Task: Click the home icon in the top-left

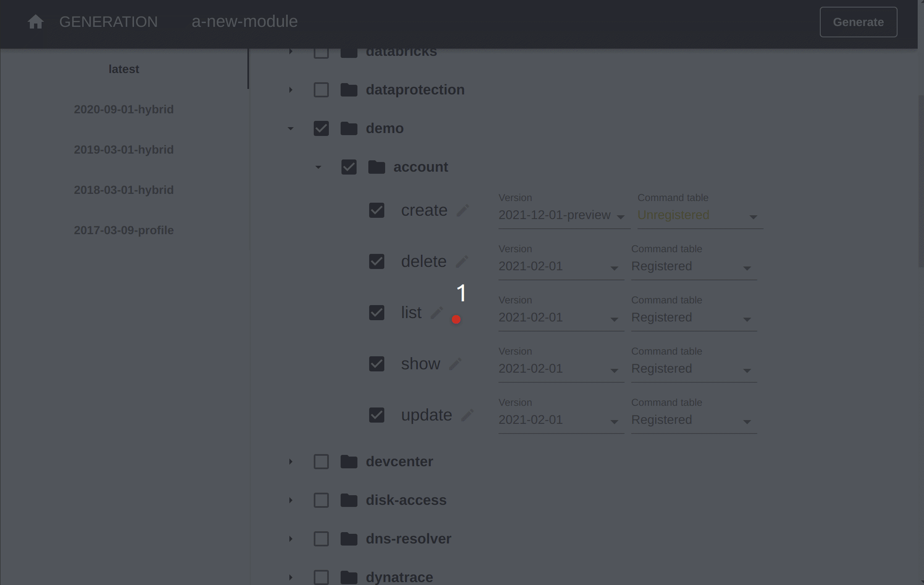Action: (x=35, y=21)
